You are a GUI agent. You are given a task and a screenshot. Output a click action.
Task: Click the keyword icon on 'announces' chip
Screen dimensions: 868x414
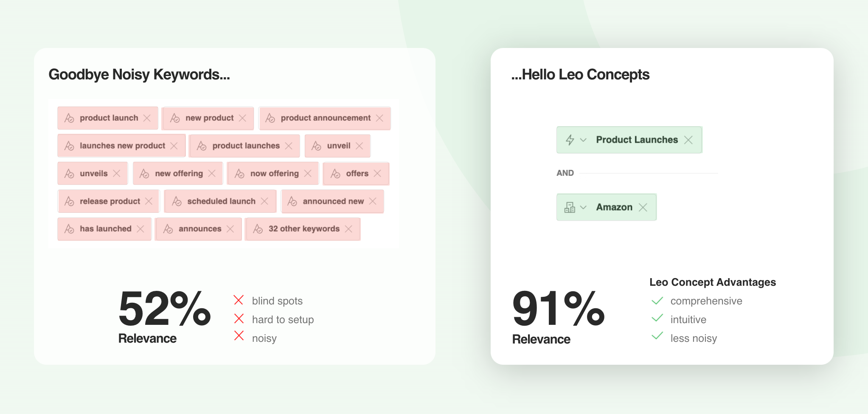(168, 229)
